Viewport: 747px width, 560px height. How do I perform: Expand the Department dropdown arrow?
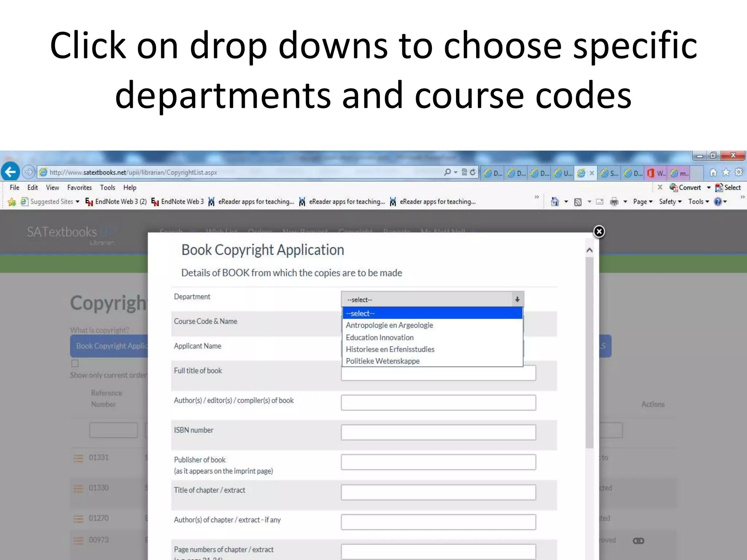(517, 299)
